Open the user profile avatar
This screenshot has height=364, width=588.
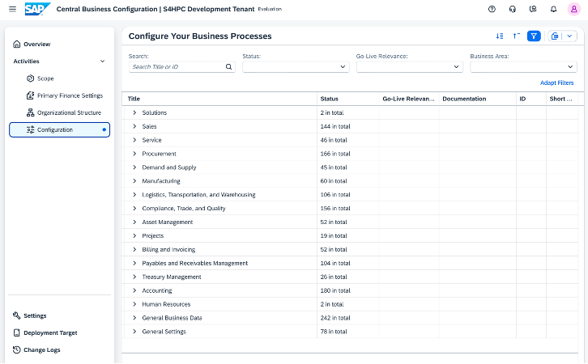(x=573, y=9)
